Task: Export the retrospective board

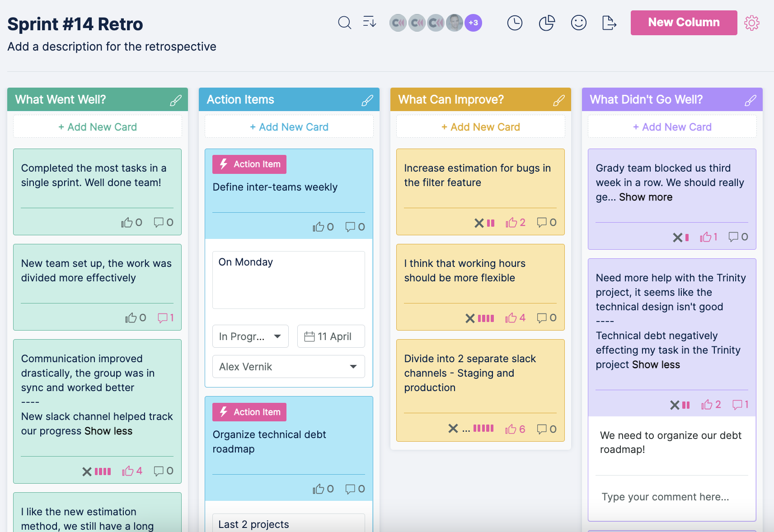Action: coord(609,23)
